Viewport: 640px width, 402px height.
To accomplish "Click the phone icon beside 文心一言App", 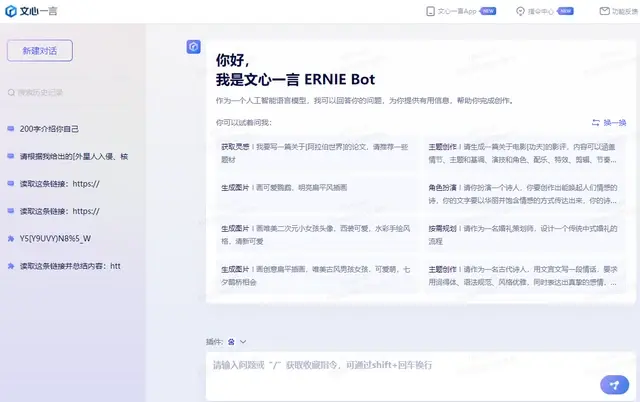I will click(430, 11).
